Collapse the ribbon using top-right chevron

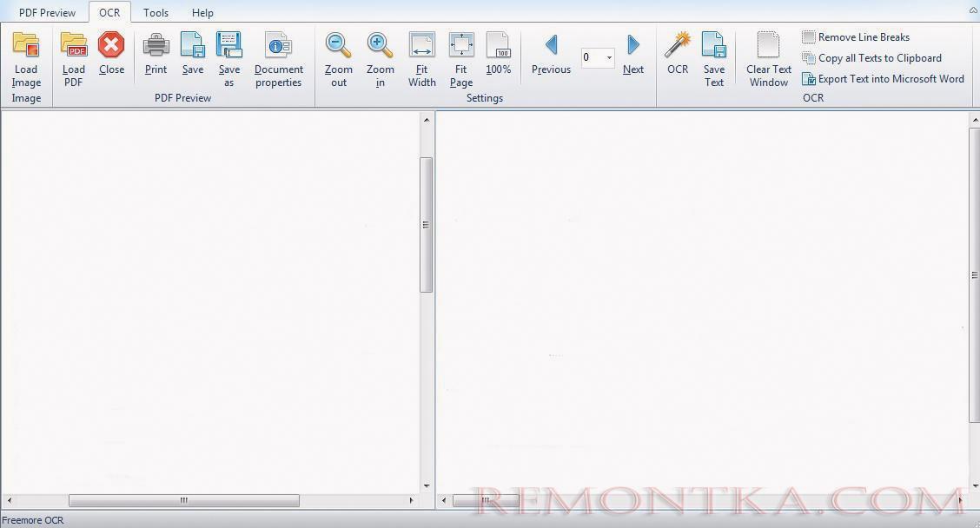pos(972,11)
